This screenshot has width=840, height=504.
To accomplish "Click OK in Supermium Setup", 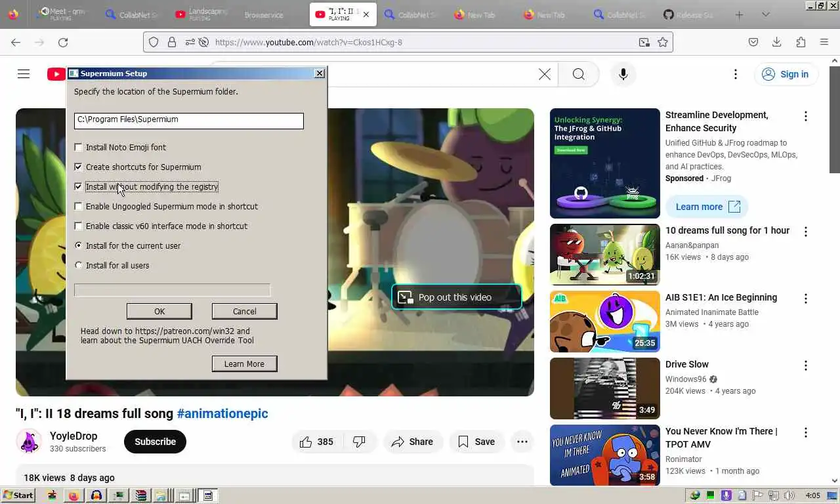I will click(159, 311).
